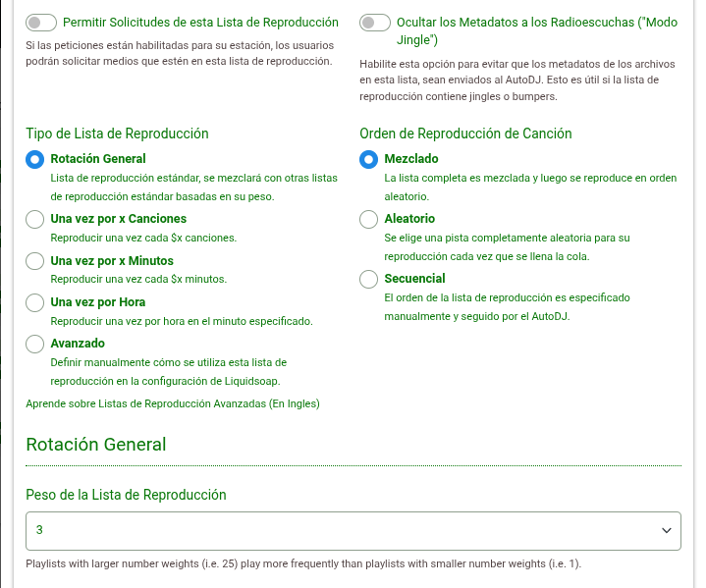Enable the Permitir Solicitudes toggle switch
706x588 pixels.
(x=40, y=22)
